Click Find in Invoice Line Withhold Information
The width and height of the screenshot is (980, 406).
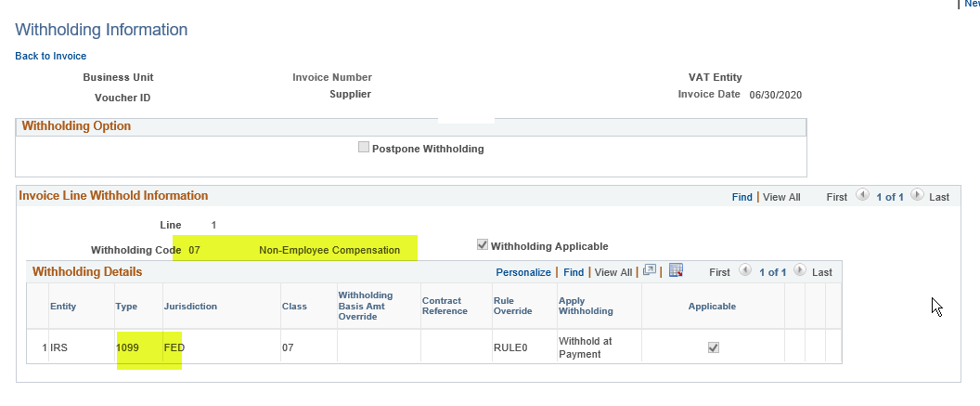(x=741, y=197)
